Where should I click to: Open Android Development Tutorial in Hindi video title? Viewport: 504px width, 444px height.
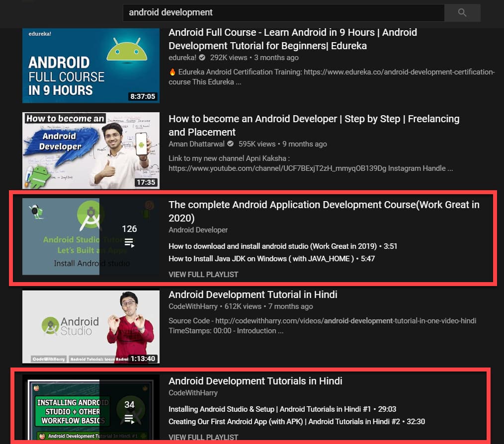coord(253,295)
